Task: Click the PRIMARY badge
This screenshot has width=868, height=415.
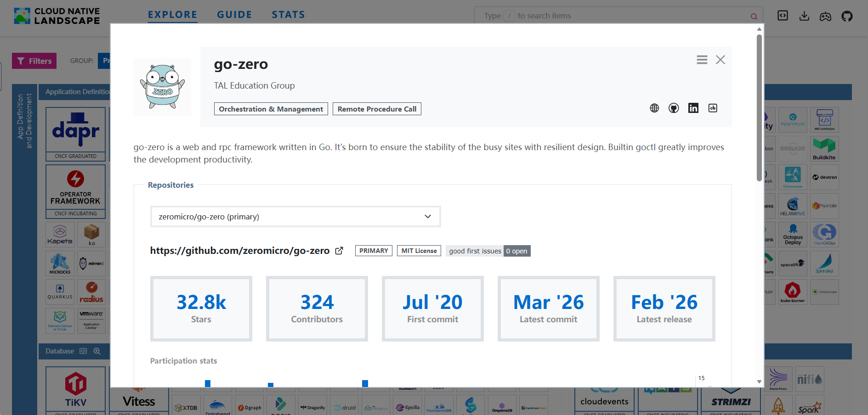Action: point(374,251)
